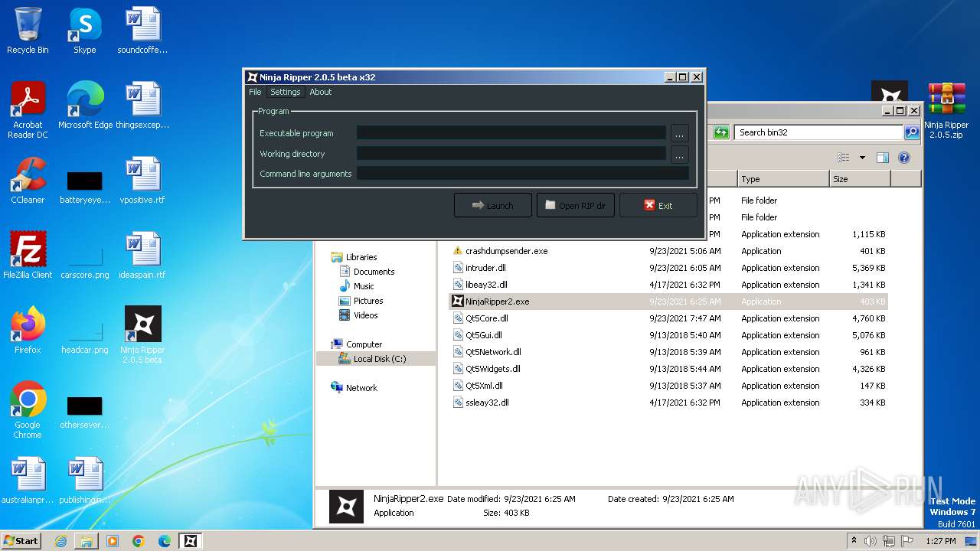Browse for working directory with ellipsis button
Screen dimensions: 980x551
pyautogui.click(x=679, y=155)
